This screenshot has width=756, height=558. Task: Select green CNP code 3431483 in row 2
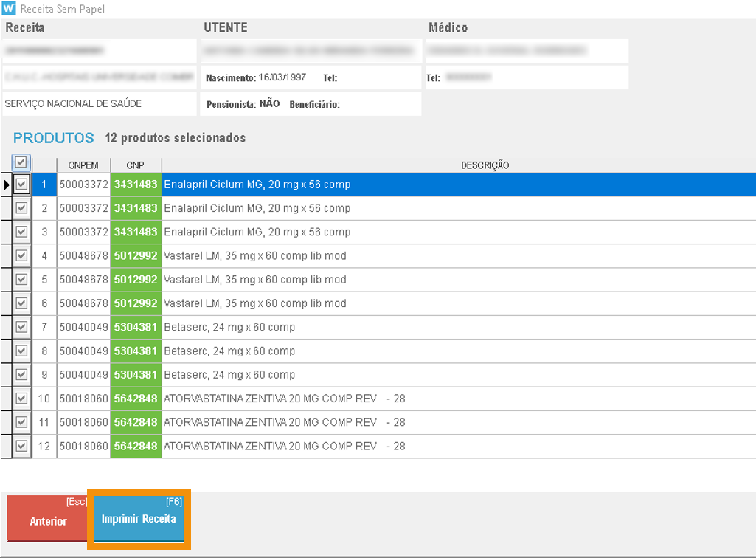[136, 208]
